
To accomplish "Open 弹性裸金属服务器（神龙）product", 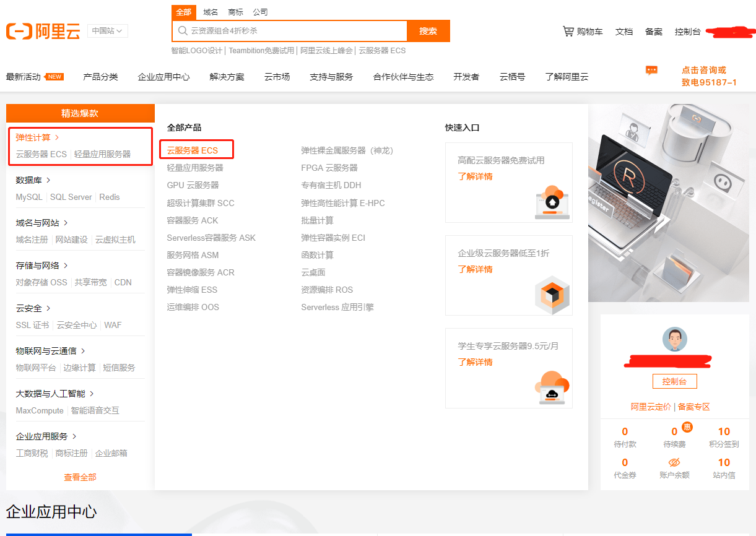I will coord(347,150).
